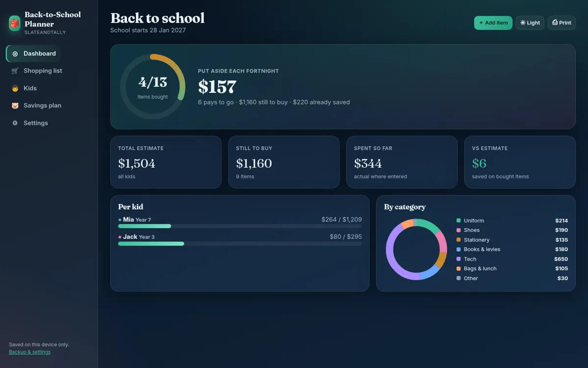Click the $650 Tech amount
The height and width of the screenshot is (368, 588).
click(x=561, y=259)
